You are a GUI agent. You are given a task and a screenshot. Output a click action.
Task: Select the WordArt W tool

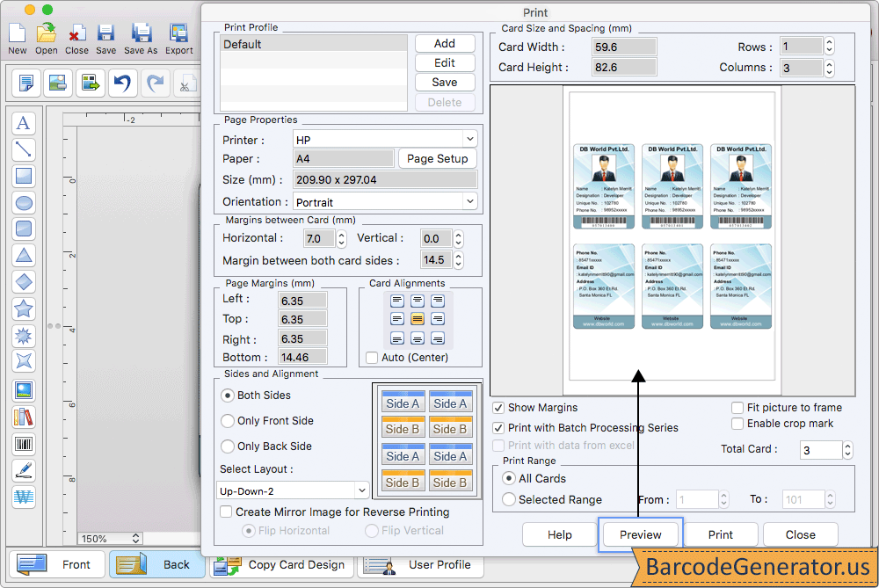click(24, 497)
